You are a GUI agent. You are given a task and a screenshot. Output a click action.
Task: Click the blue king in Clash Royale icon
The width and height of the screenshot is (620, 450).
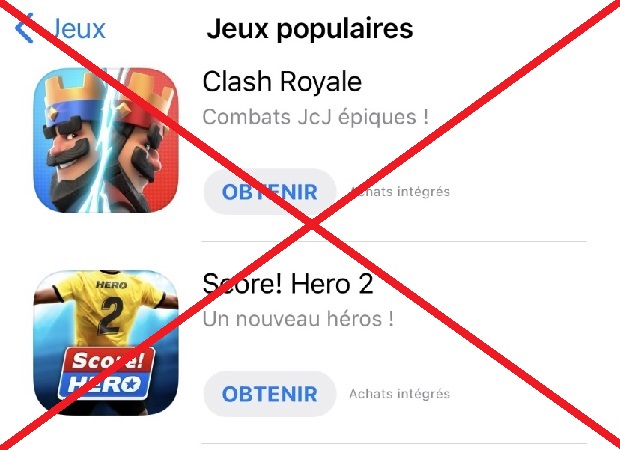coord(71,142)
